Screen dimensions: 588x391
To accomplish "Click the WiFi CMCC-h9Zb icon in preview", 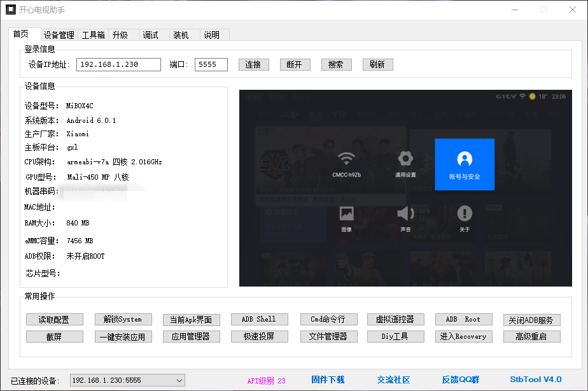I will 346,159.
